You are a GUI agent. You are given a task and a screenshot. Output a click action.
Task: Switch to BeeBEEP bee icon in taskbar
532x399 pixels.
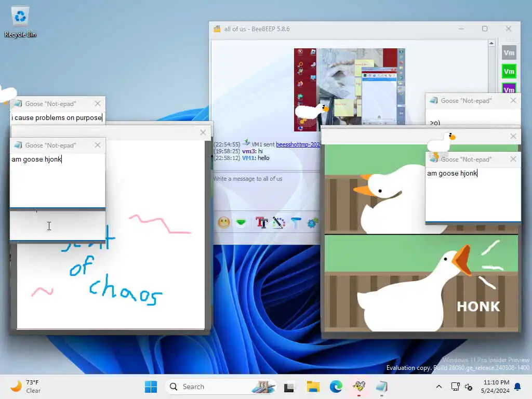click(359, 387)
